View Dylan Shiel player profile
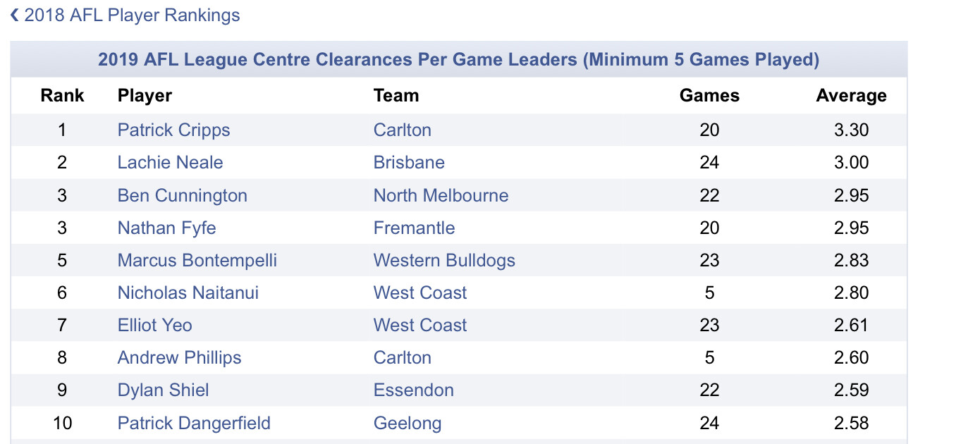This screenshot has height=444, width=980. tap(163, 390)
